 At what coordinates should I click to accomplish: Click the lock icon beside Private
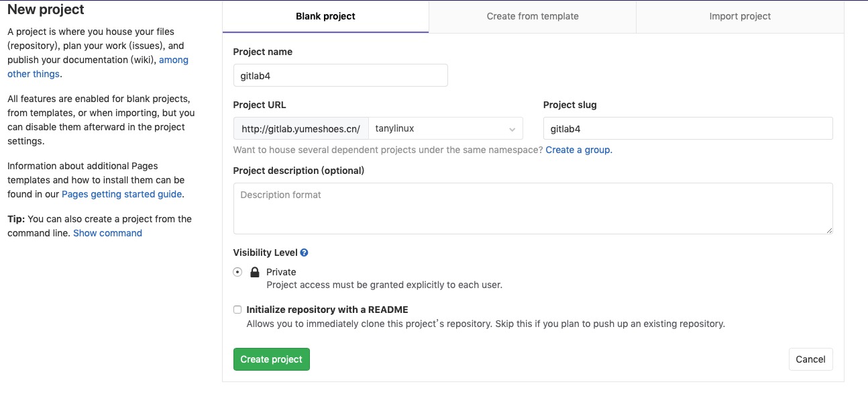(x=254, y=272)
